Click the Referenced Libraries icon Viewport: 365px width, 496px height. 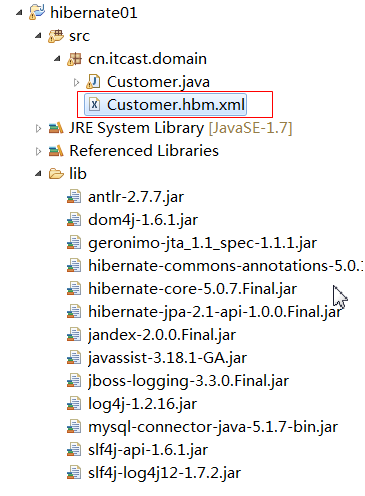click(56, 151)
